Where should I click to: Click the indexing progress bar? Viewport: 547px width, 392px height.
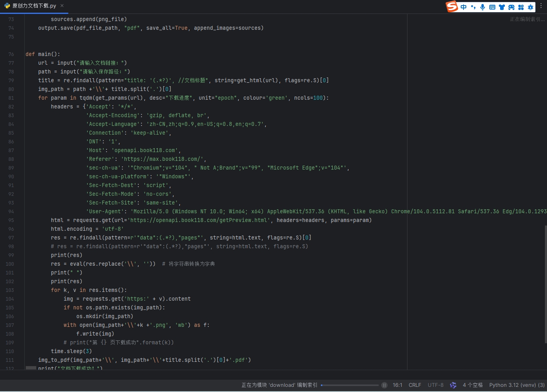coord(350,385)
